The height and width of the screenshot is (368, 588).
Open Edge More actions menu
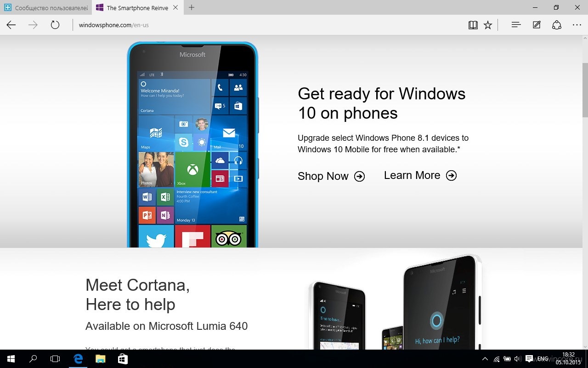pyautogui.click(x=577, y=25)
